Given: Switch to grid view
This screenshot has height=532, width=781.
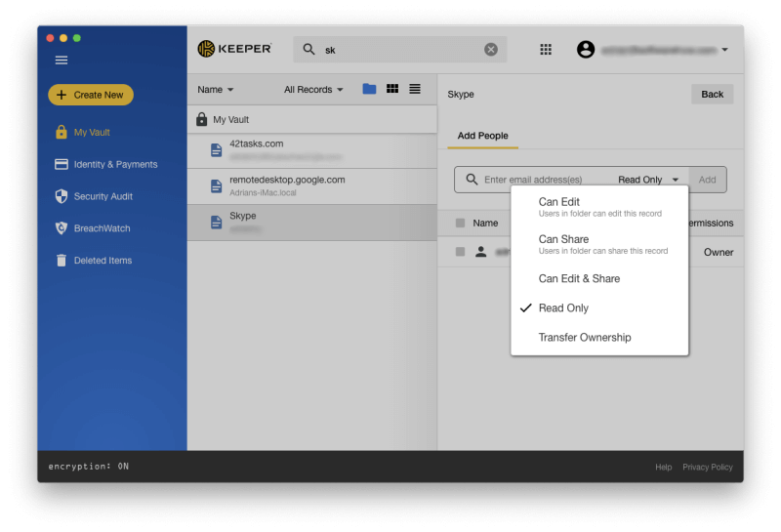Looking at the screenshot, I should tap(392, 89).
